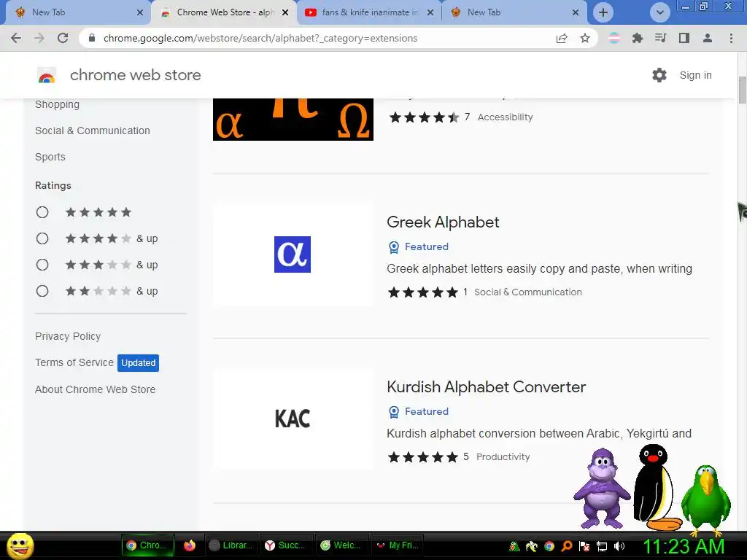This screenshot has height=560, width=747.
Task: Open the Succ... Yandex taskbar button
Action: [286, 545]
